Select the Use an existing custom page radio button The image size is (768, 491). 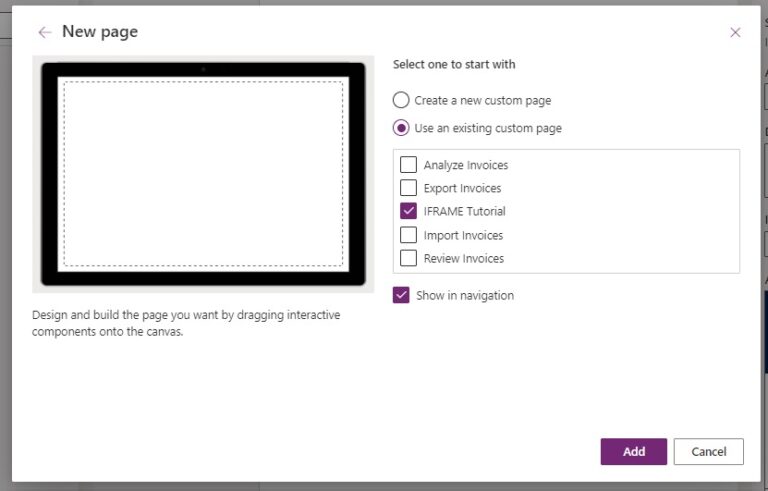(401, 128)
